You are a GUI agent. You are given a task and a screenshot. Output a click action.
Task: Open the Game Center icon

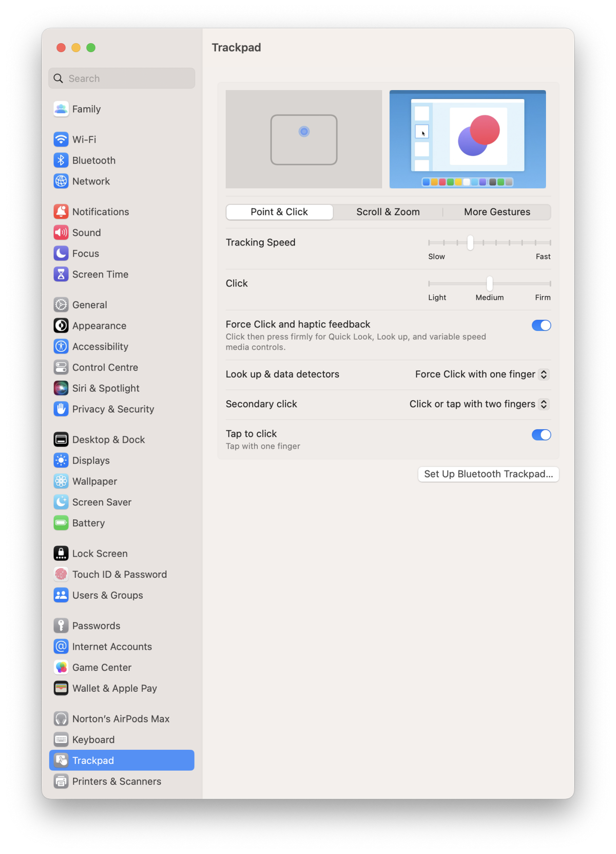click(x=61, y=668)
